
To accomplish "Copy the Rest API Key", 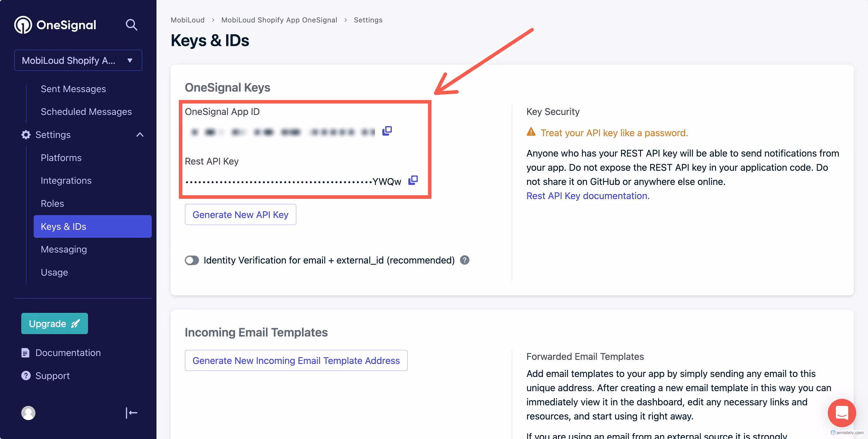I will pos(413,181).
